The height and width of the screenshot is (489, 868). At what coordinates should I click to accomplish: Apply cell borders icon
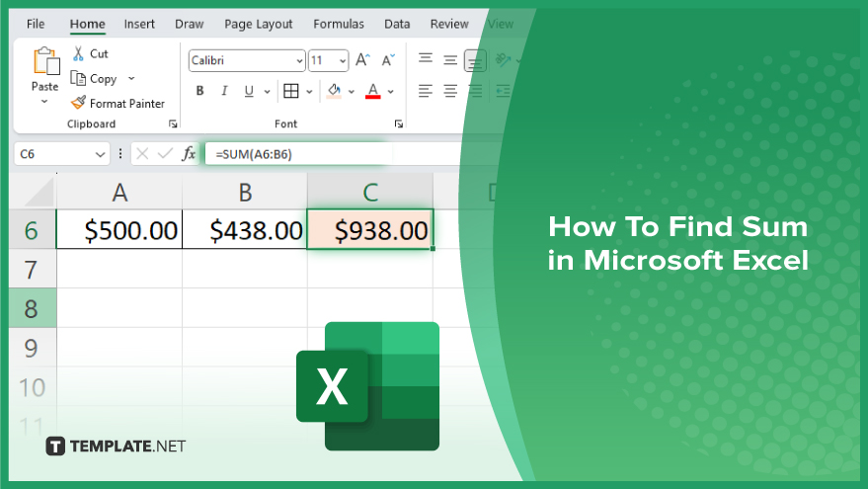pyautogui.click(x=290, y=91)
